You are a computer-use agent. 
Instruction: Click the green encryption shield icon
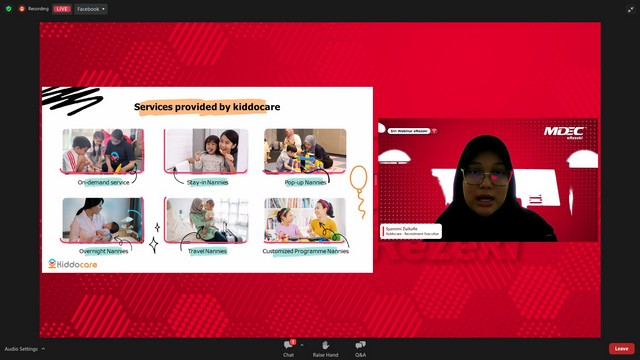[x=9, y=9]
